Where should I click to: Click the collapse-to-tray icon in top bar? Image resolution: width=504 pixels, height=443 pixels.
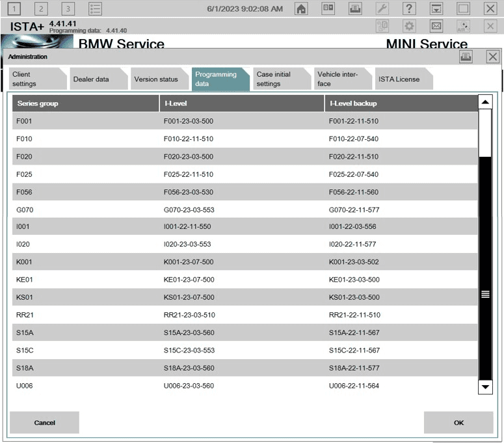point(436,8)
